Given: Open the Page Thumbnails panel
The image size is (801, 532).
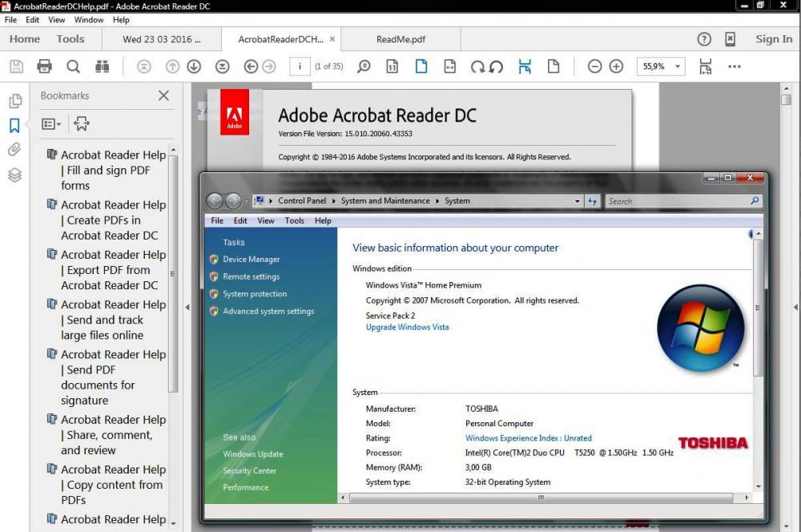Looking at the screenshot, I should (14, 101).
